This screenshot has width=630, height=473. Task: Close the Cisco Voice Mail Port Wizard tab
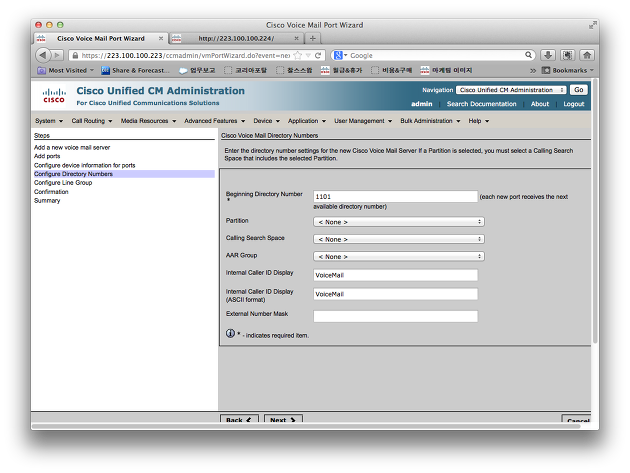pos(161,39)
